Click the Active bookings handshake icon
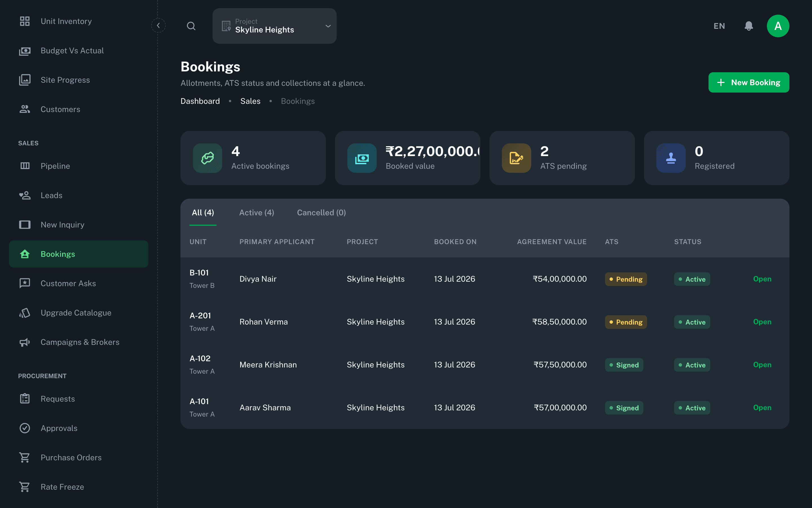 [207, 158]
